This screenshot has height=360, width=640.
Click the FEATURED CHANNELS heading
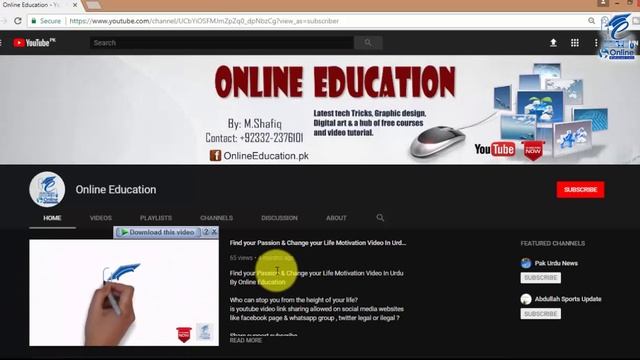553,243
